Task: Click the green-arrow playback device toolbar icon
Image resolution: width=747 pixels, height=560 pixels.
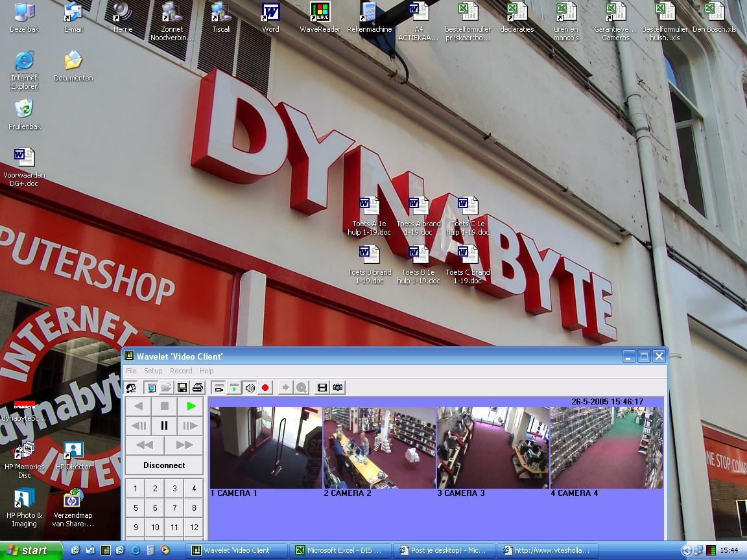Action: (x=234, y=388)
